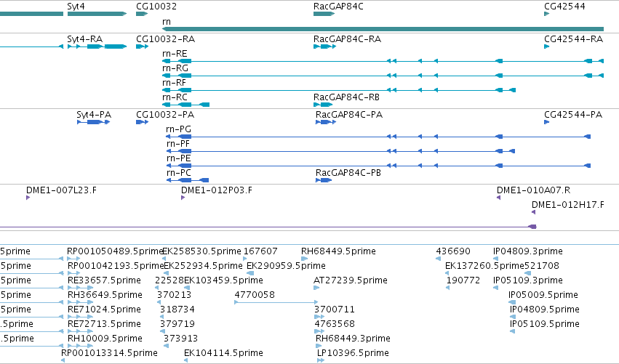
Task: Click the rn-PE protein label
Action: pos(178,158)
